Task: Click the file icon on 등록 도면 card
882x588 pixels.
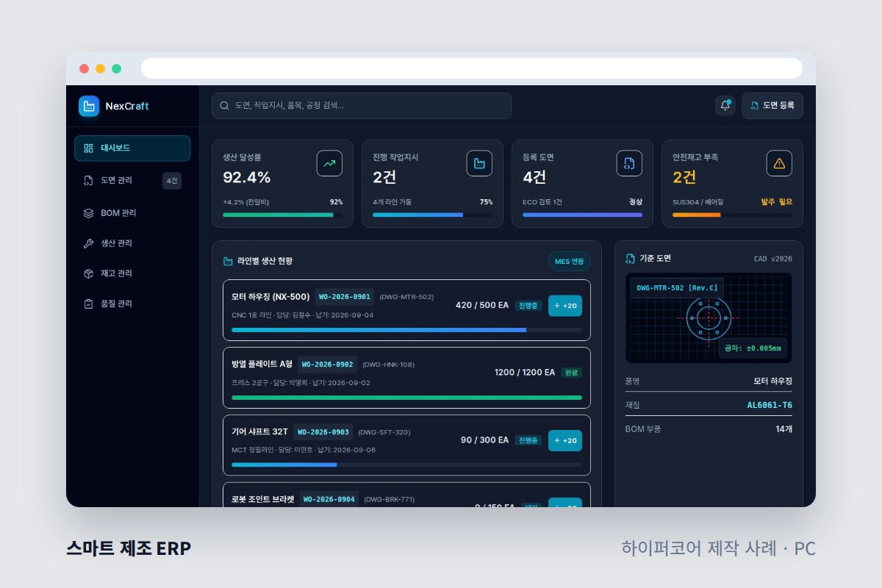Action: tap(629, 163)
